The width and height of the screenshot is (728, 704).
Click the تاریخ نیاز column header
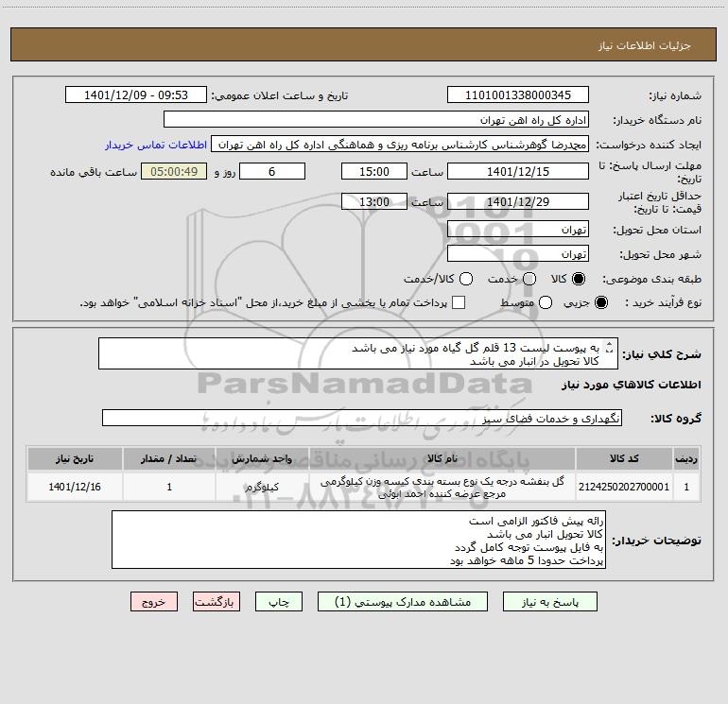75,459
